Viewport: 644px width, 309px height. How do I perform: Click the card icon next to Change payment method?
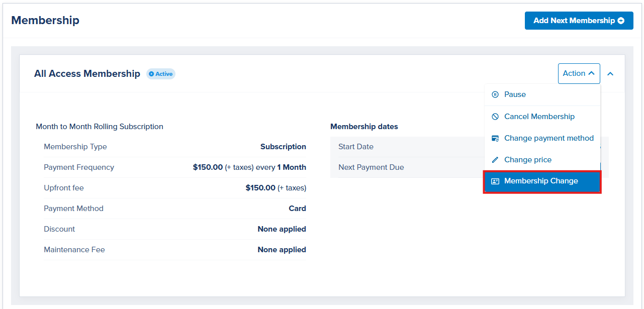coord(495,138)
